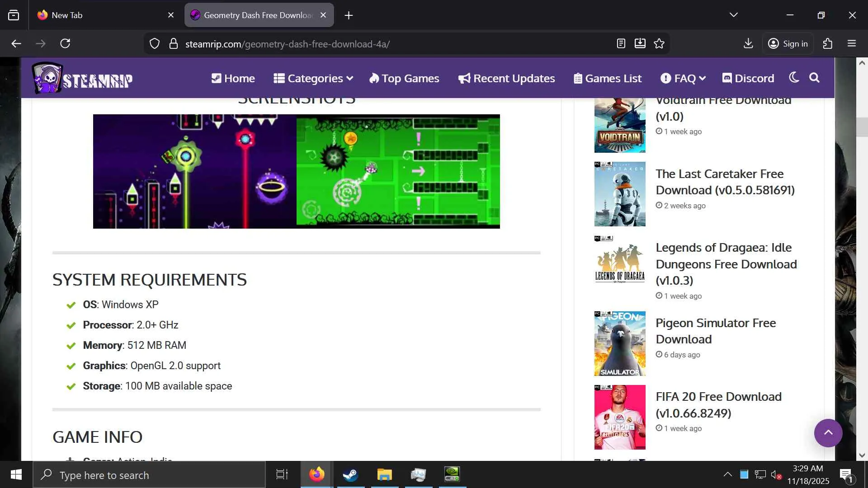Bookmark this page with the star icon
This screenshot has height=488, width=868.
[659, 43]
